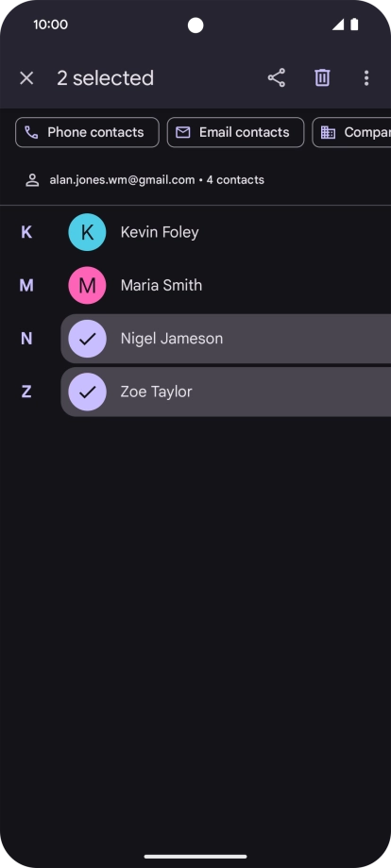Open the three-dot overflow menu
Screen dimensions: 391x868
pyautogui.click(x=366, y=77)
